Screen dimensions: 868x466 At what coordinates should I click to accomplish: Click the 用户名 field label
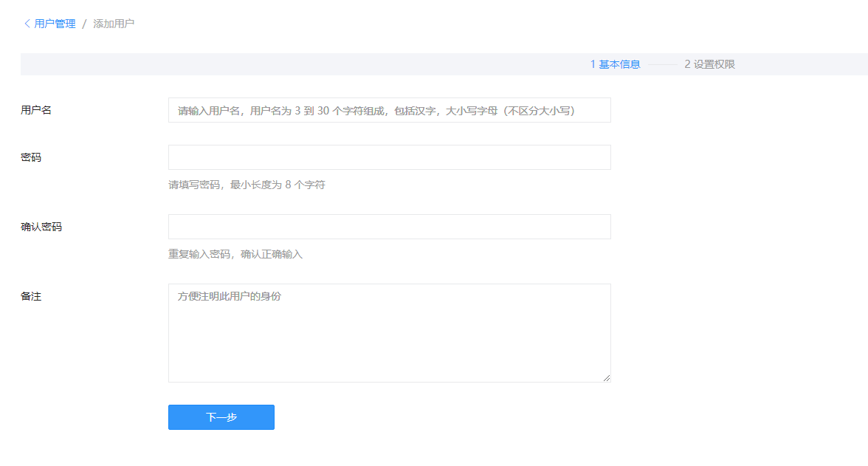coord(36,110)
